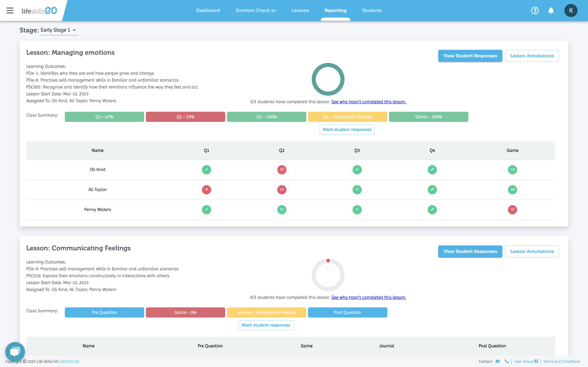Go to the Emotion Check-in tab
This screenshot has height=367, width=588.
256,10
